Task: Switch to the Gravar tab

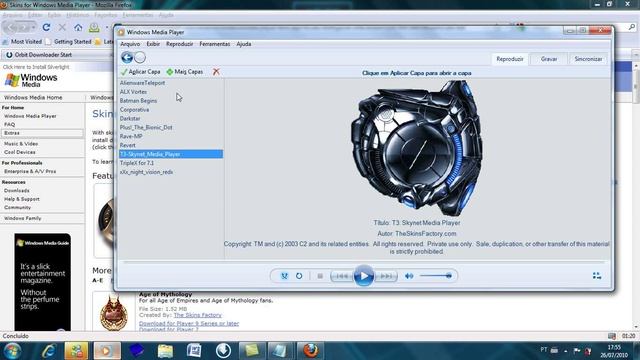Action: [549, 59]
